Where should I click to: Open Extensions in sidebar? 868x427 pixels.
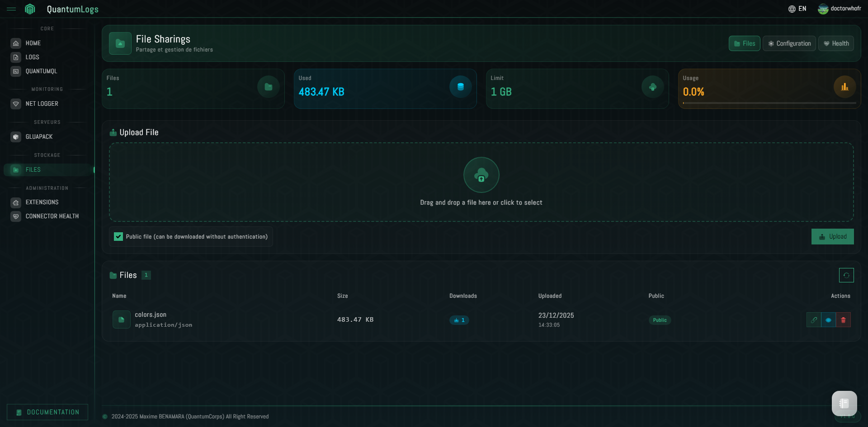click(47, 202)
